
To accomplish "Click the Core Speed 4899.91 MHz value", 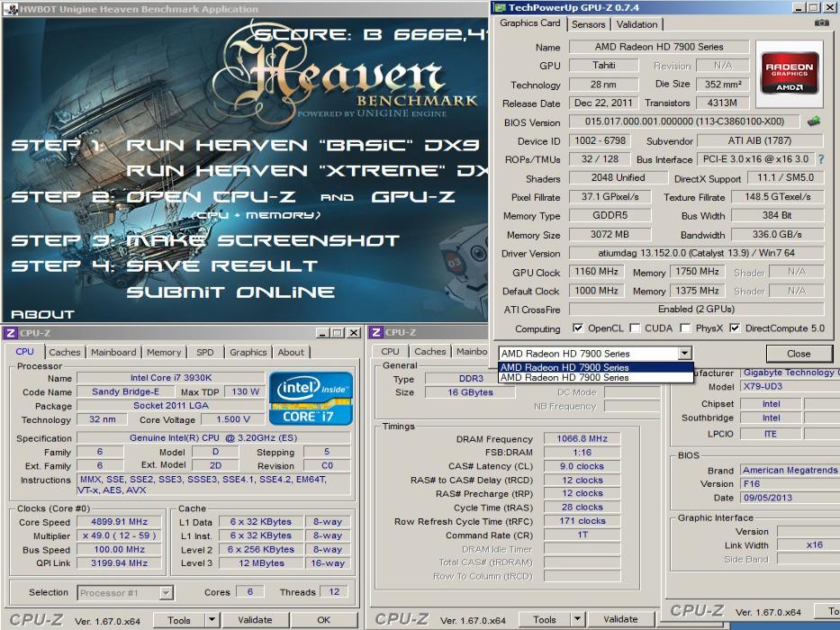I will point(120,521).
